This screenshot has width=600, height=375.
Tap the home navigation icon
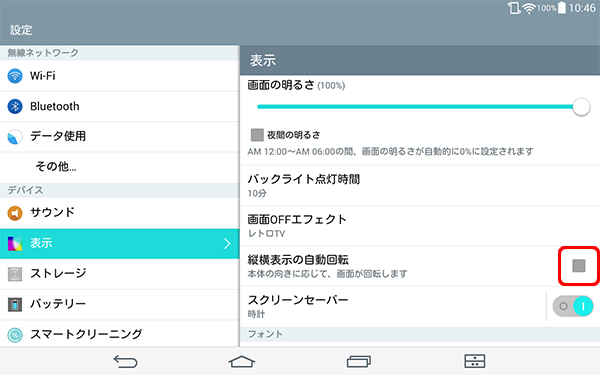pyautogui.click(x=242, y=361)
